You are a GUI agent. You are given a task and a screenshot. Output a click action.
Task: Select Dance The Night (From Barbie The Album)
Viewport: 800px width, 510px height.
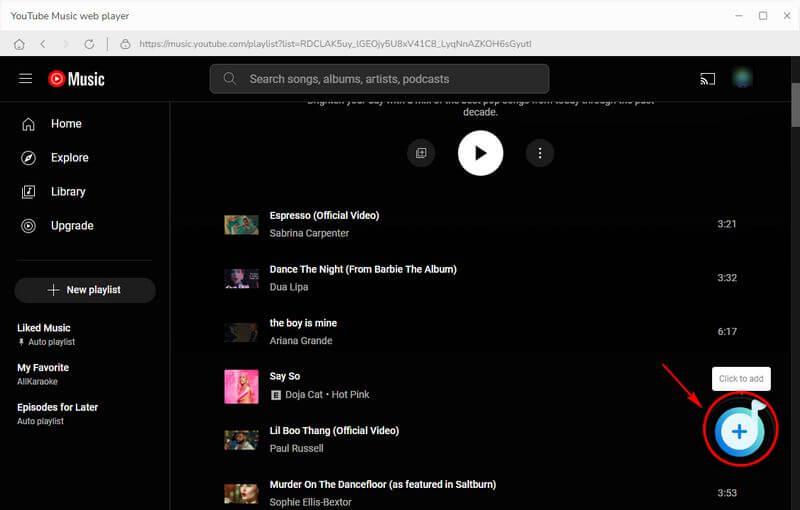(363, 269)
